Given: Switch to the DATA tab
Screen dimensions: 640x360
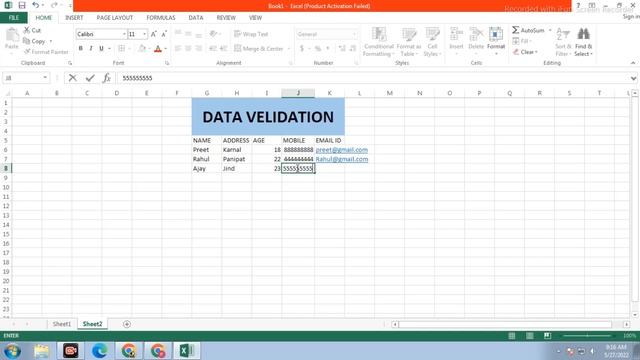Looking at the screenshot, I should (196, 18).
